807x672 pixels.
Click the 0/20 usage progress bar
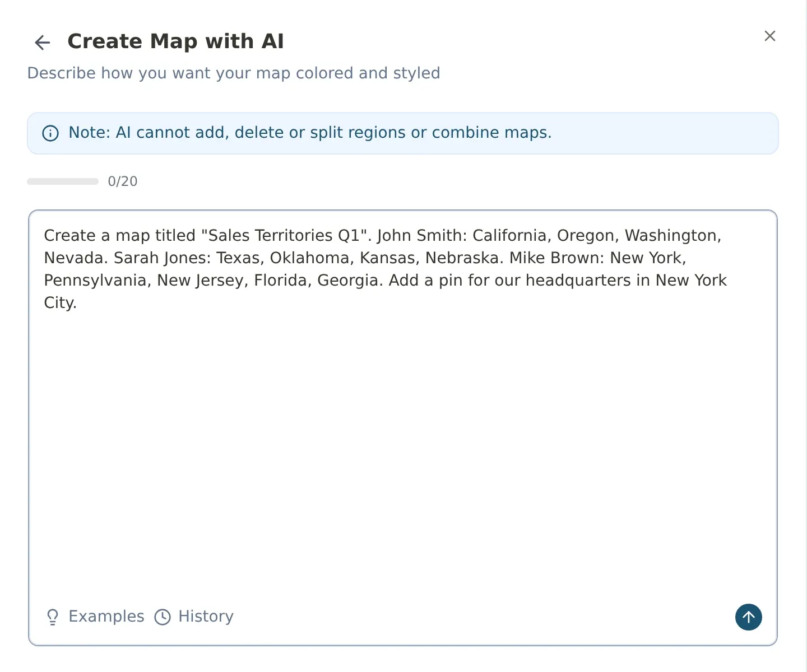pyautogui.click(x=63, y=181)
